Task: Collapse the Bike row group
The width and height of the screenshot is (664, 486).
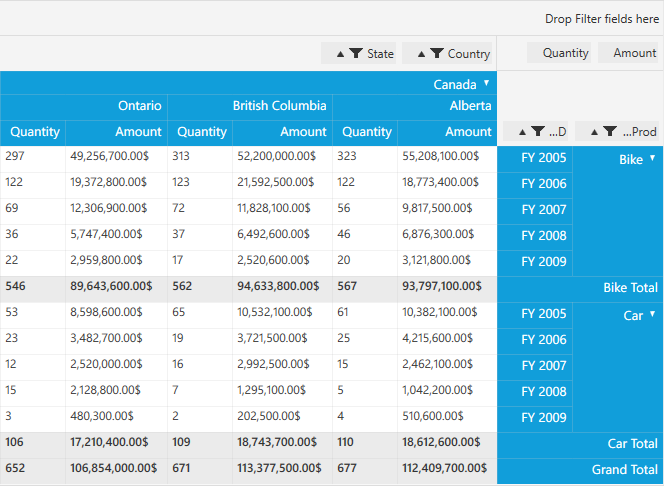Action: 653,157
